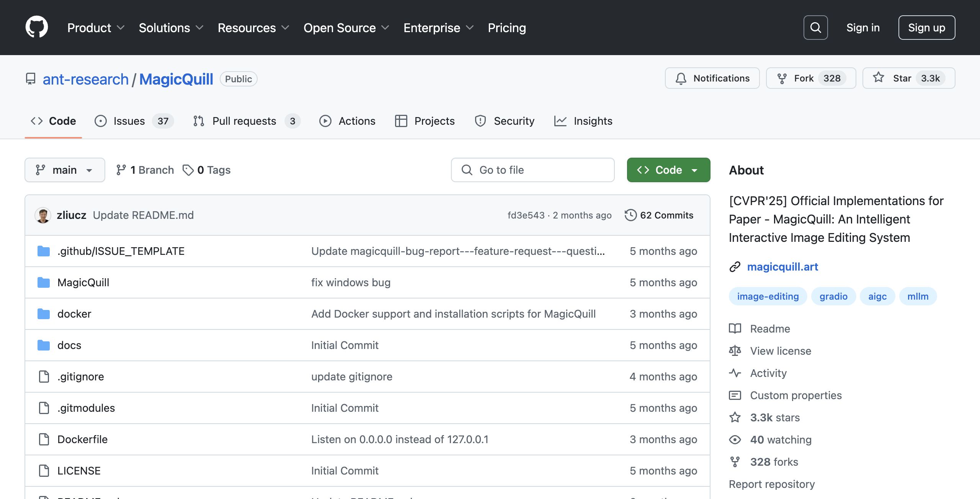
Task: Expand the Enterprise menu
Action: coord(439,28)
